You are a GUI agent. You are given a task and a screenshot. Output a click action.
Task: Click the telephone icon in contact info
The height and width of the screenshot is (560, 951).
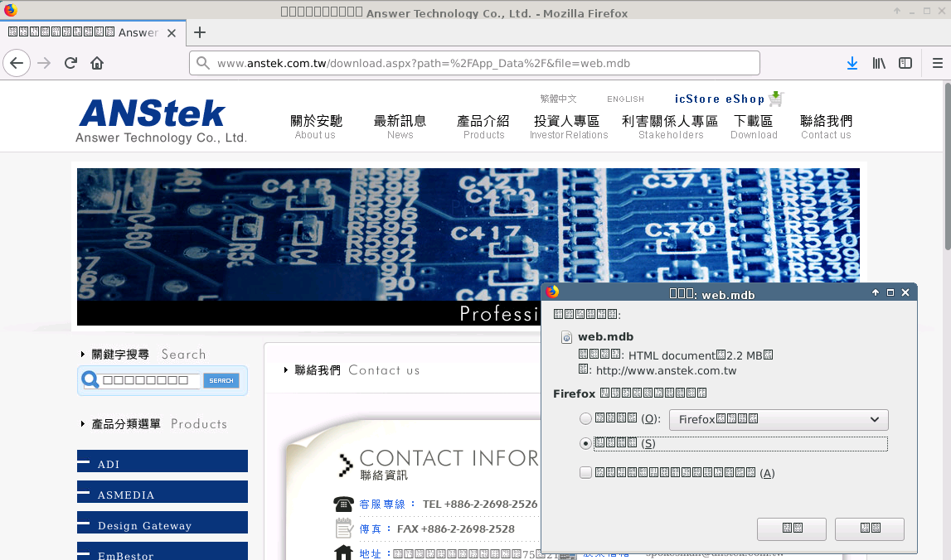(x=343, y=504)
